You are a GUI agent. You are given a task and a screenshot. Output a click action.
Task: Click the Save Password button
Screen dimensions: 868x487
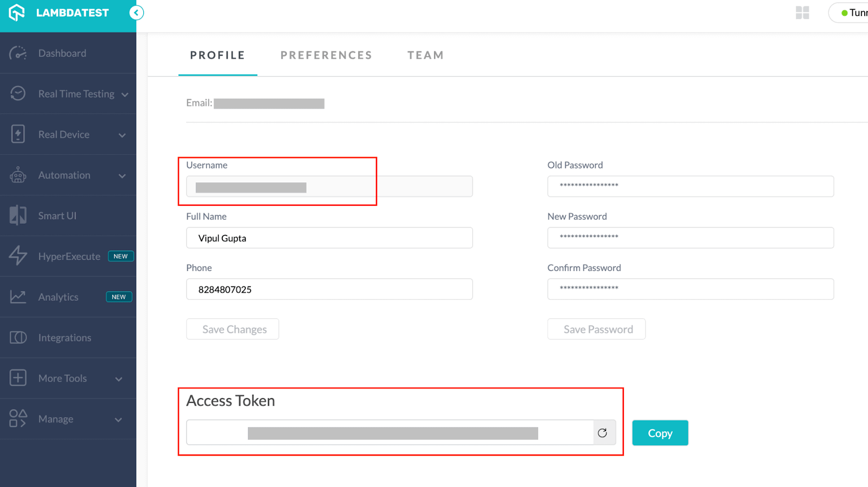(596, 329)
